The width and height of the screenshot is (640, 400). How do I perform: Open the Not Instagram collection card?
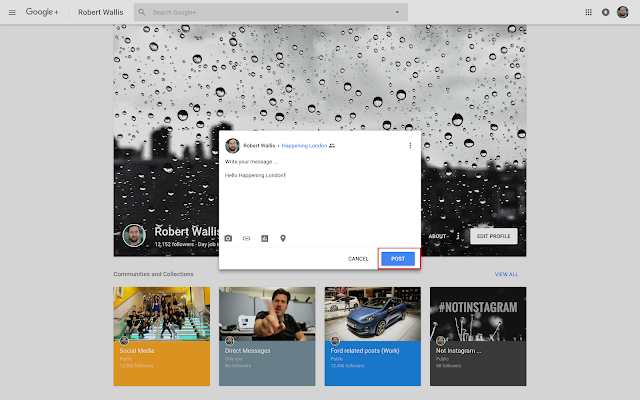(x=478, y=336)
